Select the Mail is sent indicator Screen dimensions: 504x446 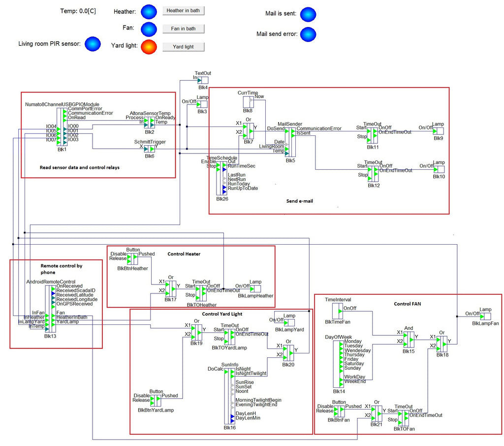[x=308, y=14]
